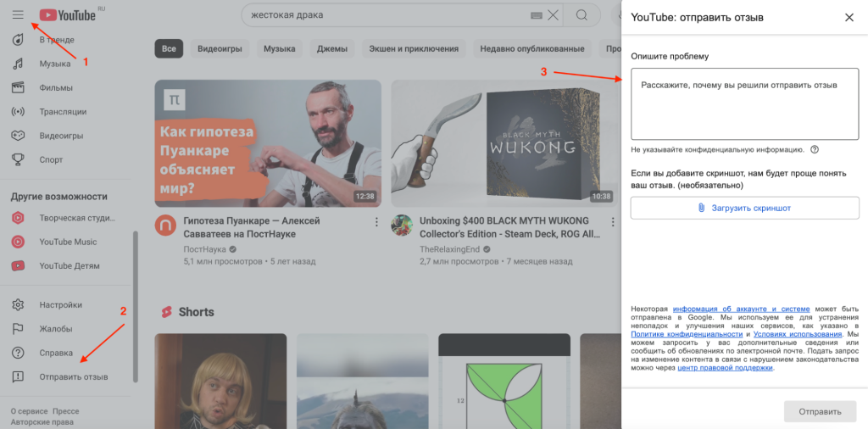The height and width of the screenshot is (429, 868).
Task: Click the Live broadcasts icon
Action: pyautogui.click(x=18, y=112)
